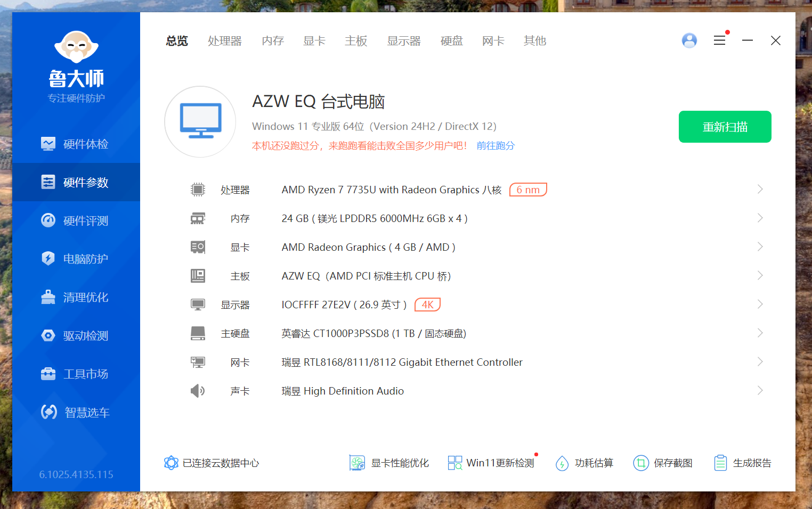This screenshot has height=509, width=812.
Task: Switch to the 网卡 tab
Action: point(493,41)
